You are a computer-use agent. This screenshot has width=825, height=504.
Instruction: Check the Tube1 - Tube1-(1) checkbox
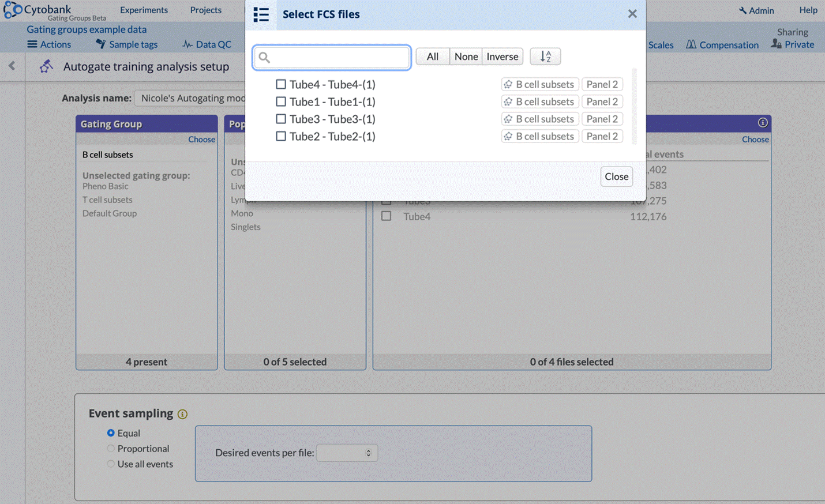tap(281, 101)
